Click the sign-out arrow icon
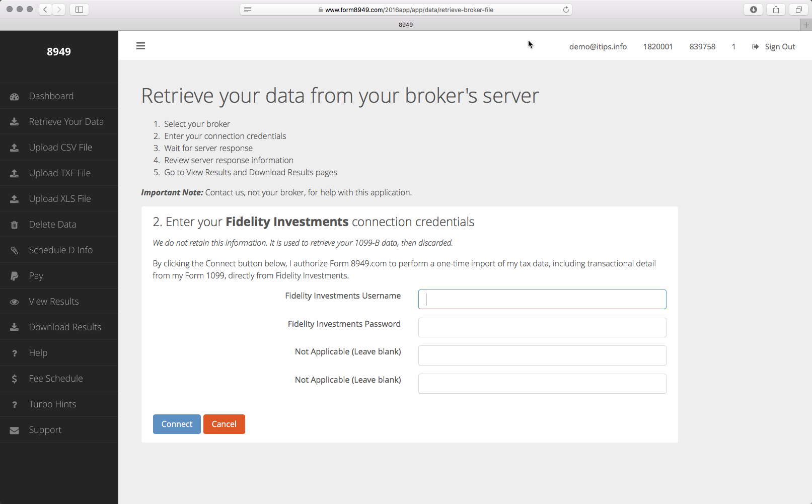The height and width of the screenshot is (504, 812). [x=756, y=46]
